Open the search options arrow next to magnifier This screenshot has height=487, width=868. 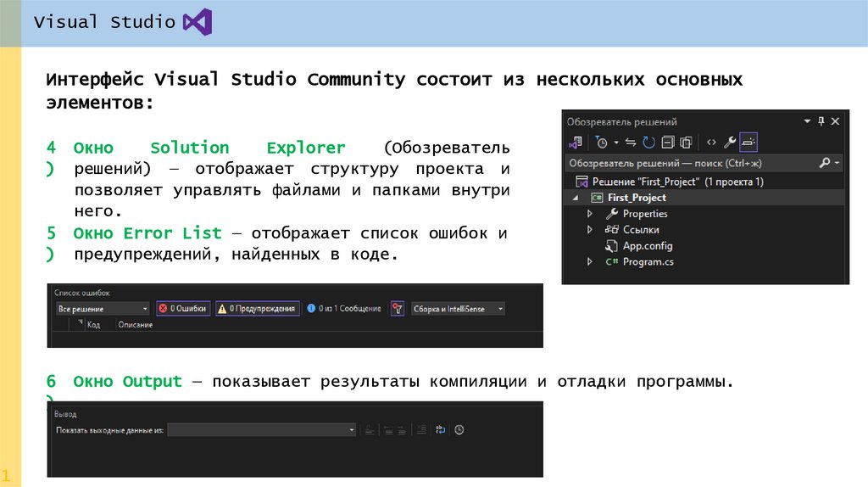pyautogui.click(x=837, y=163)
